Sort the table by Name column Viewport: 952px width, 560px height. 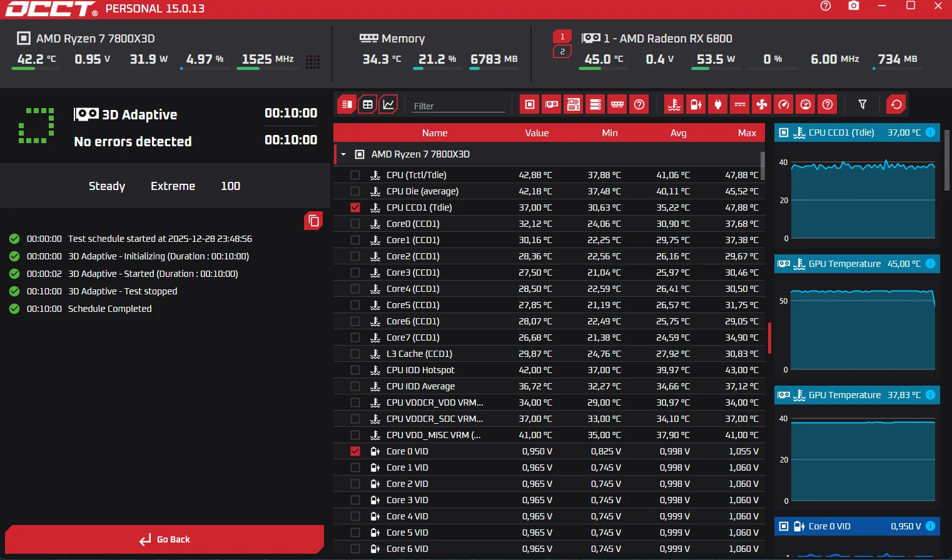[435, 133]
